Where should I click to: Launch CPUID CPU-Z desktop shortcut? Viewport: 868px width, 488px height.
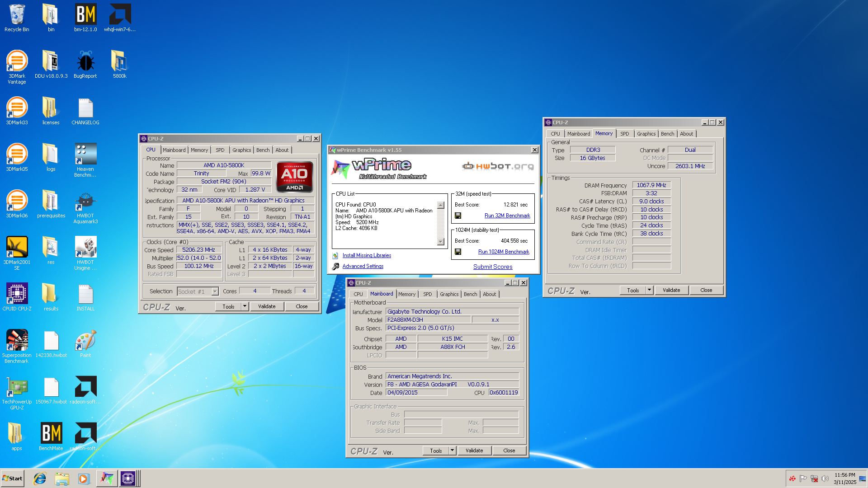[x=17, y=297]
